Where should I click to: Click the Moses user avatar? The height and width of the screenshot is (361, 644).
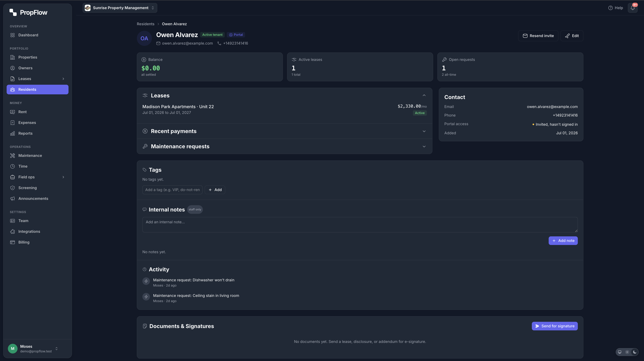13,348
